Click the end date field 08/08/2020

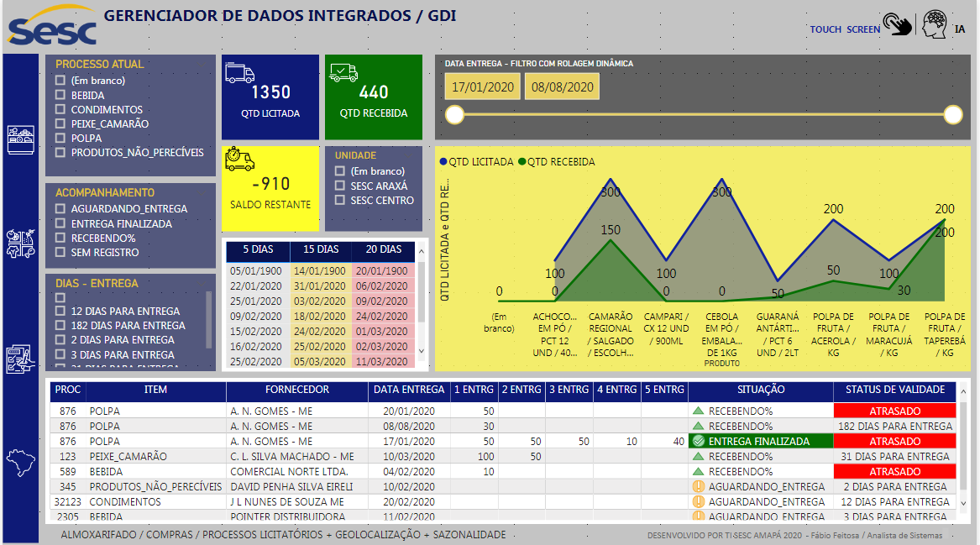pyautogui.click(x=562, y=86)
